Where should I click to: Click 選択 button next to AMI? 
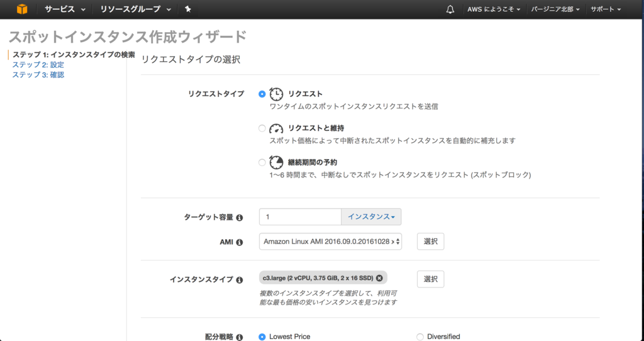coord(430,242)
